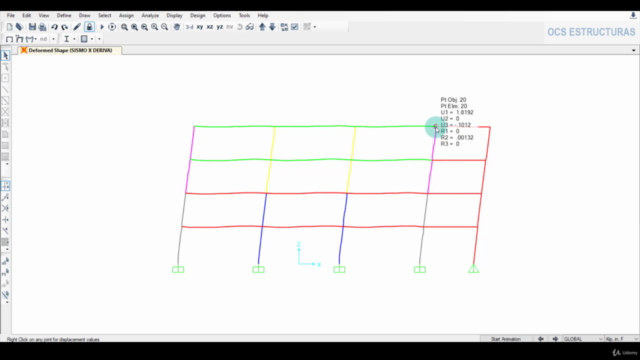Screen dimensions: 640x360
Task: Toggle snap to perpendicular projections
Action: 5,220
